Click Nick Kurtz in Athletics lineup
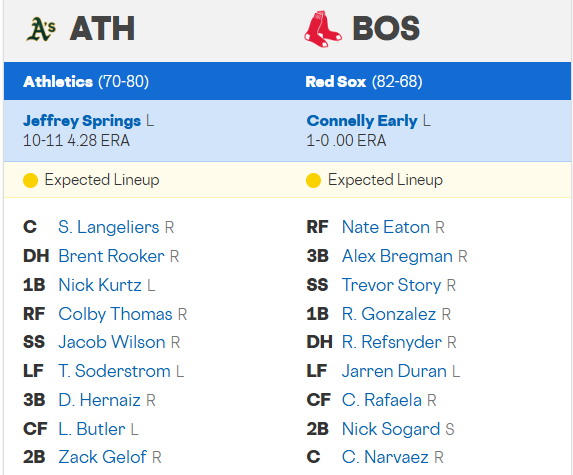 [x=100, y=285]
